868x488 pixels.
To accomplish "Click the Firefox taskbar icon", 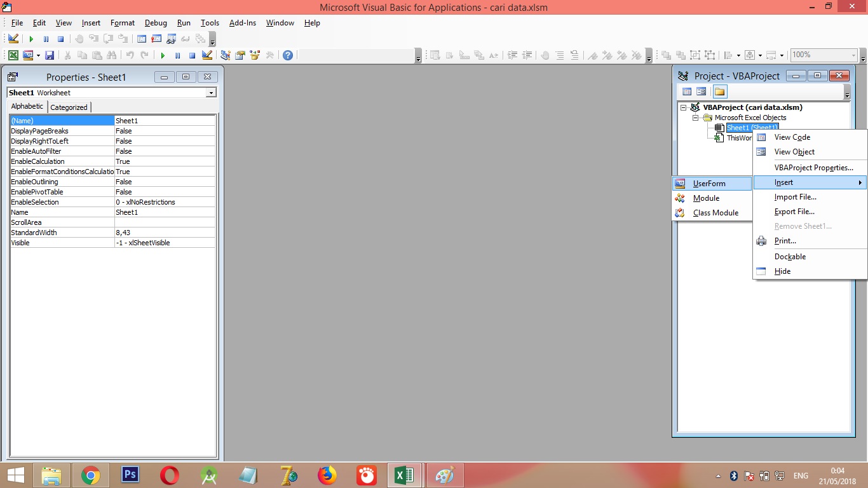I will pos(327,475).
